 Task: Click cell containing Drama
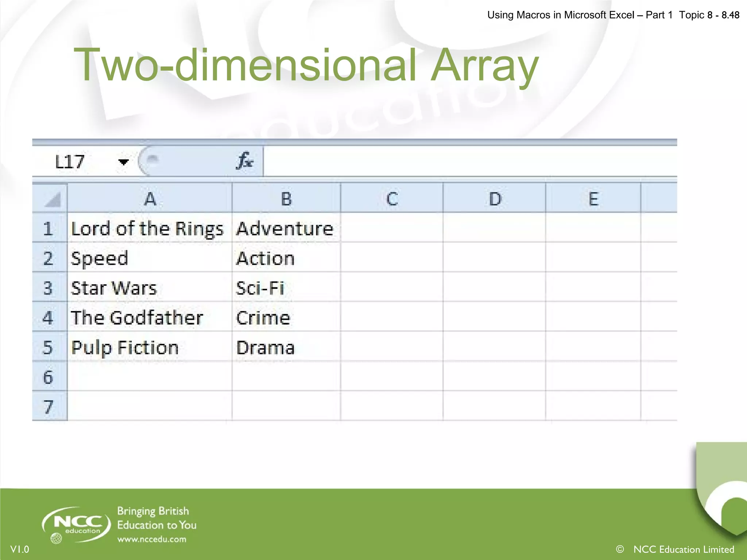pyautogui.click(x=286, y=347)
